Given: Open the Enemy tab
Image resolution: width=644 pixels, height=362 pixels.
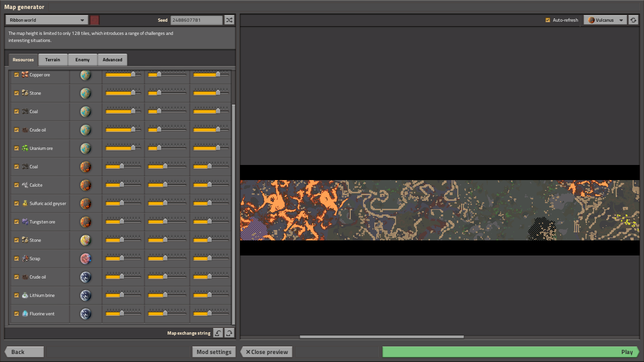Looking at the screenshot, I should coord(83,60).
